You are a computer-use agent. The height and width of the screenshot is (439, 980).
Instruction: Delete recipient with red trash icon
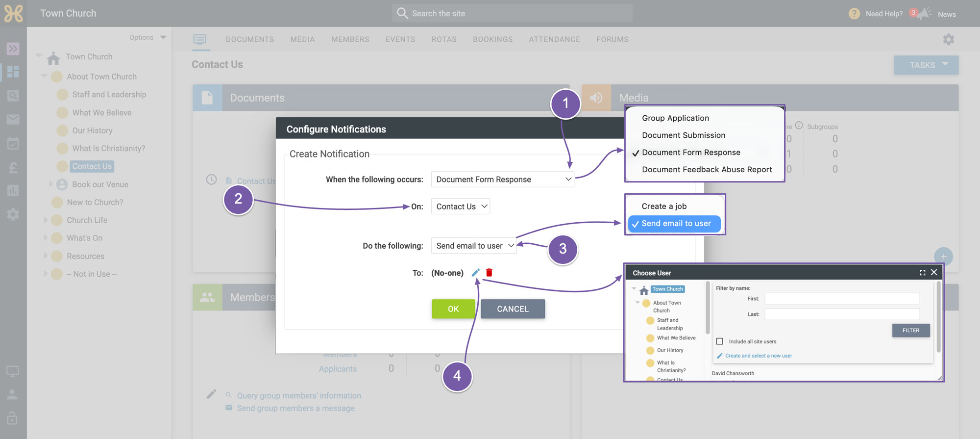(489, 273)
